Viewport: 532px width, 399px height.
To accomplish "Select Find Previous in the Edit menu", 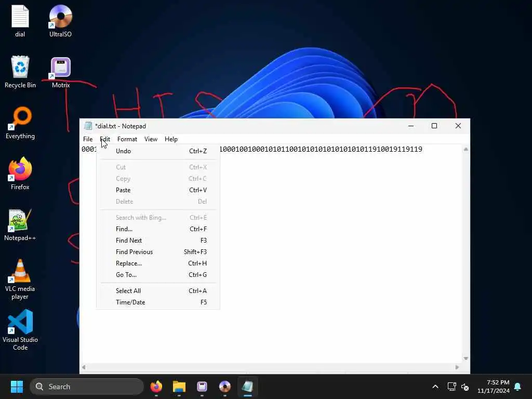I will coord(158,252).
